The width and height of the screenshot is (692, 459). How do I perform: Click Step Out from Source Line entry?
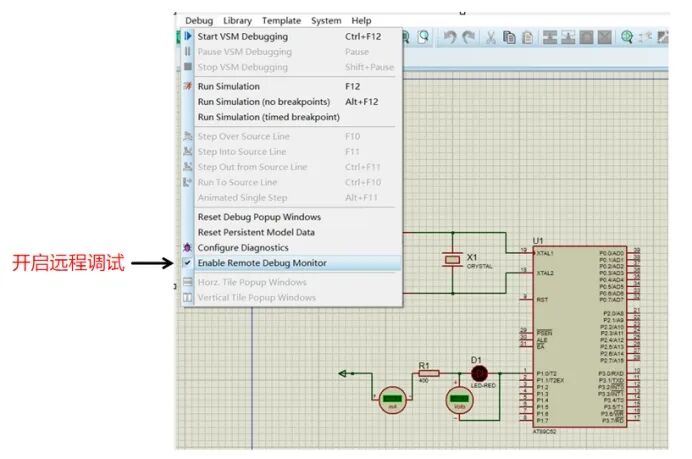tap(291, 167)
